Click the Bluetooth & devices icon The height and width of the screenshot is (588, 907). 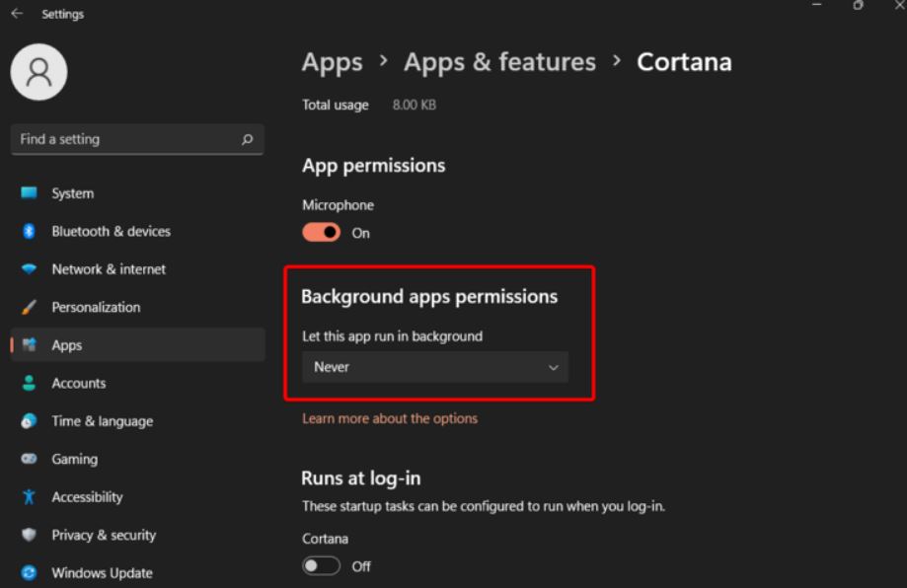29,231
